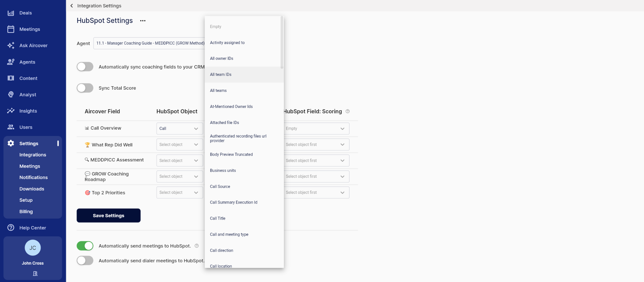Click the Settings gear icon
Image resolution: width=644 pixels, height=282 pixels.
(x=11, y=144)
